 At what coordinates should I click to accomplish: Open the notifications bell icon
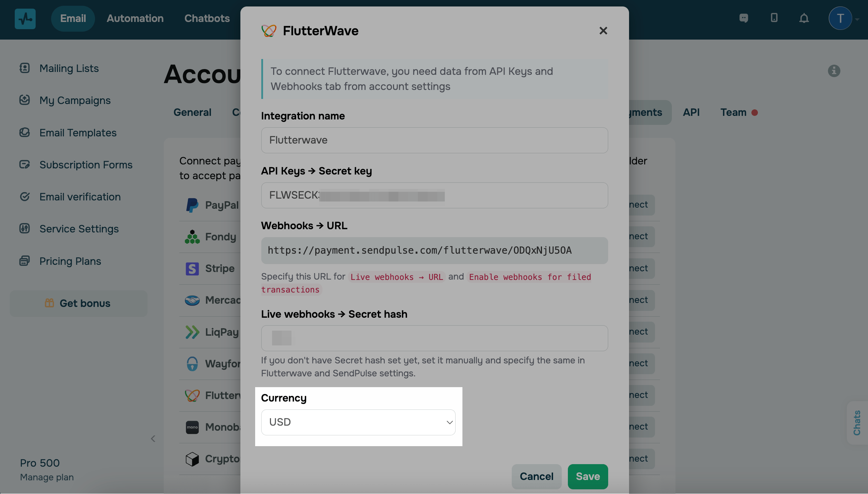[804, 18]
